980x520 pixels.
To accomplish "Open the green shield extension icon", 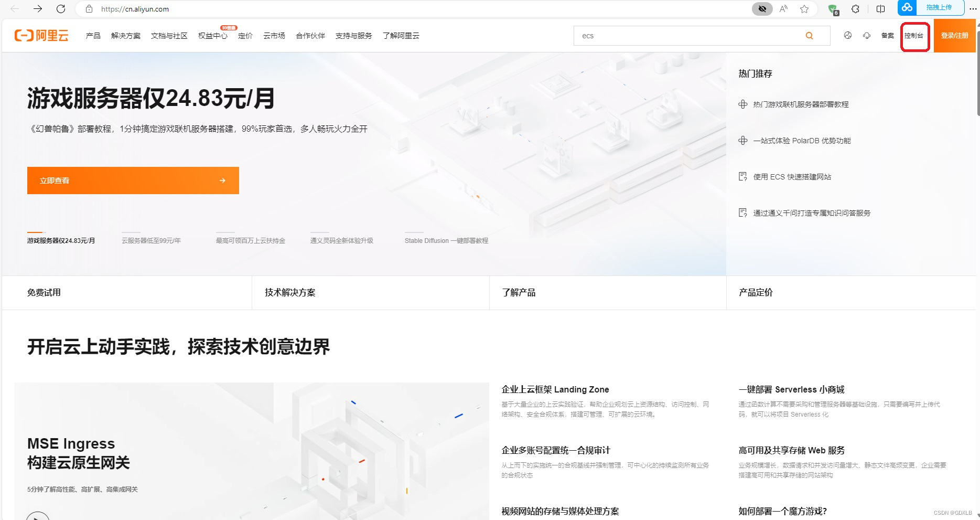I will 833,9.
